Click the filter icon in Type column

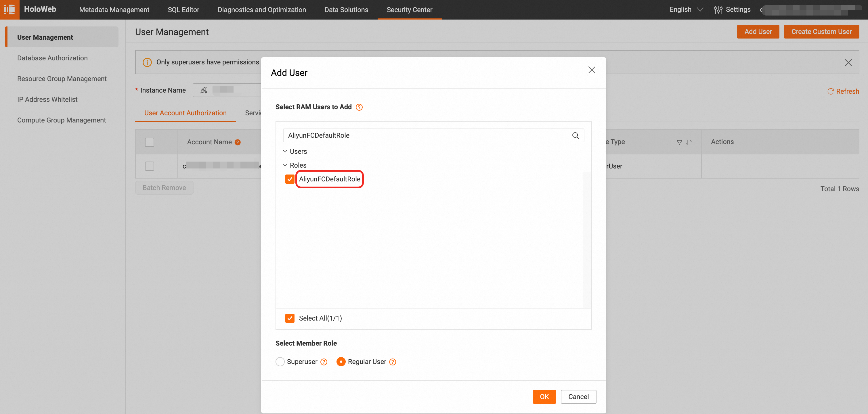(679, 142)
